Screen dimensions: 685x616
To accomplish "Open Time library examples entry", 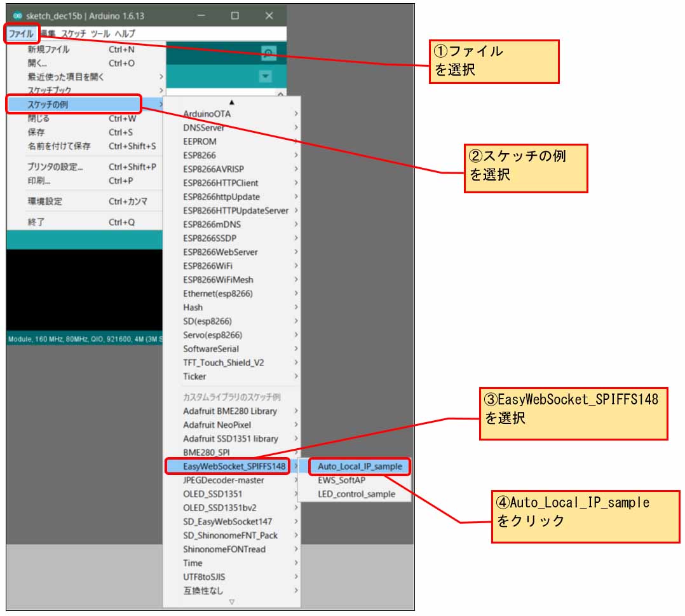I will click(x=233, y=563).
